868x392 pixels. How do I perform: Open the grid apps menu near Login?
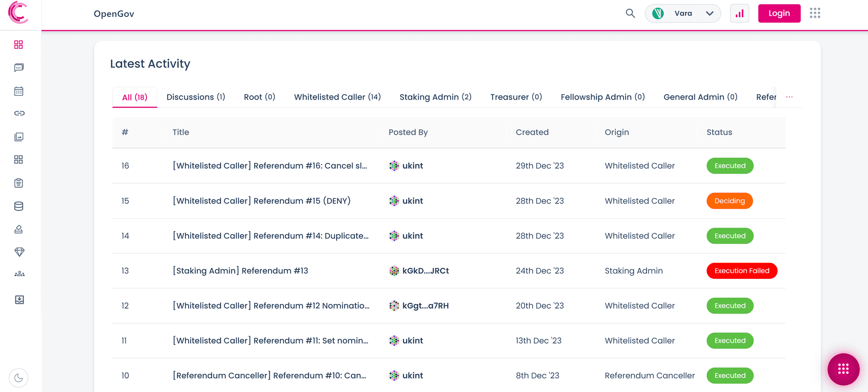click(815, 14)
